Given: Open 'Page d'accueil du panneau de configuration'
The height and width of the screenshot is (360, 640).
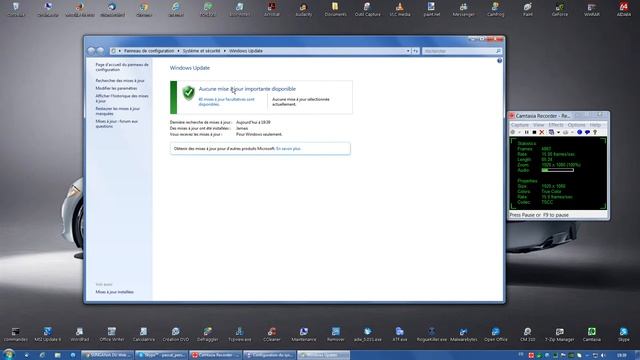Looking at the screenshot, I should click(x=122, y=67).
